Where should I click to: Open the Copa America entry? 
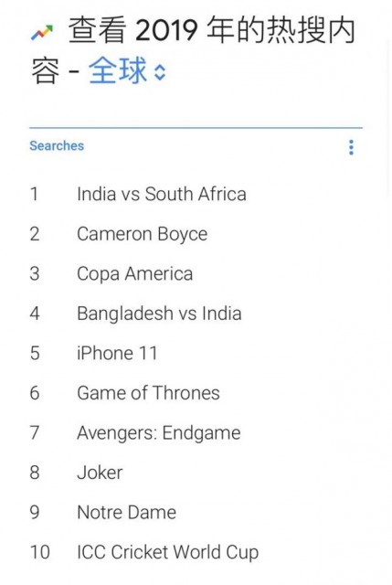tap(134, 274)
